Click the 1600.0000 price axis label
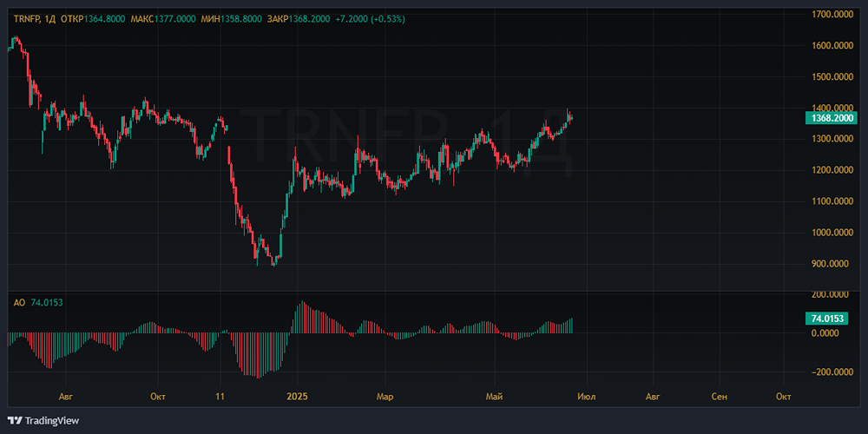The height and width of the screenshot is (434, 868). click(832, 45)
